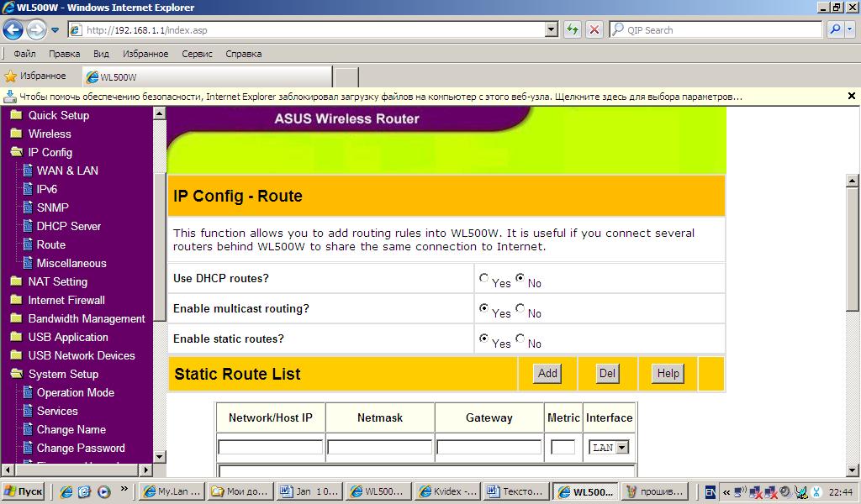Click the address bar with 192.168.1.1/index.asp
861x504 pixels.
(x=313, y=29)
